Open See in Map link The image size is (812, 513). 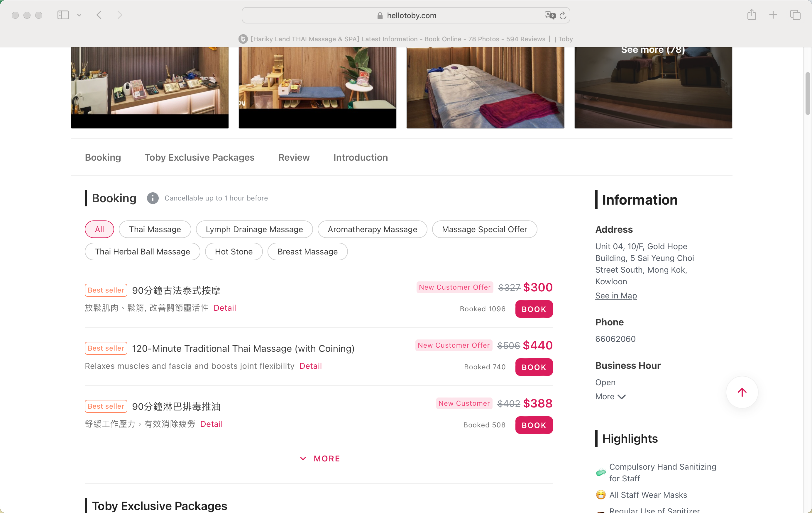616,295
